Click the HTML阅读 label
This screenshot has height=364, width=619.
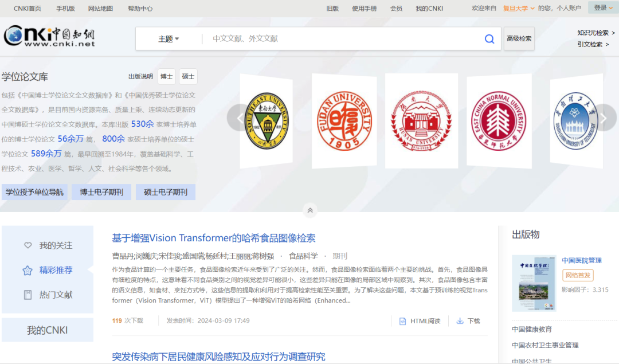coord(425,321)
